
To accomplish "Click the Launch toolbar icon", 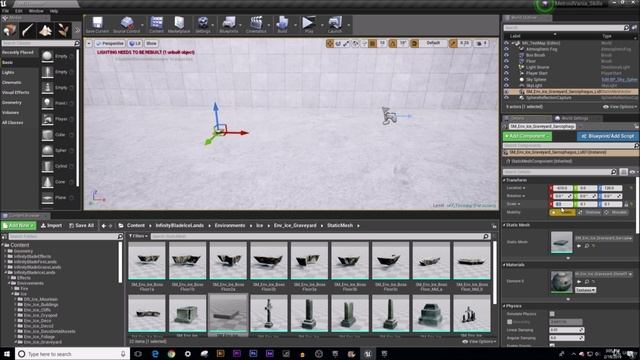I will (x=335, y=25).
